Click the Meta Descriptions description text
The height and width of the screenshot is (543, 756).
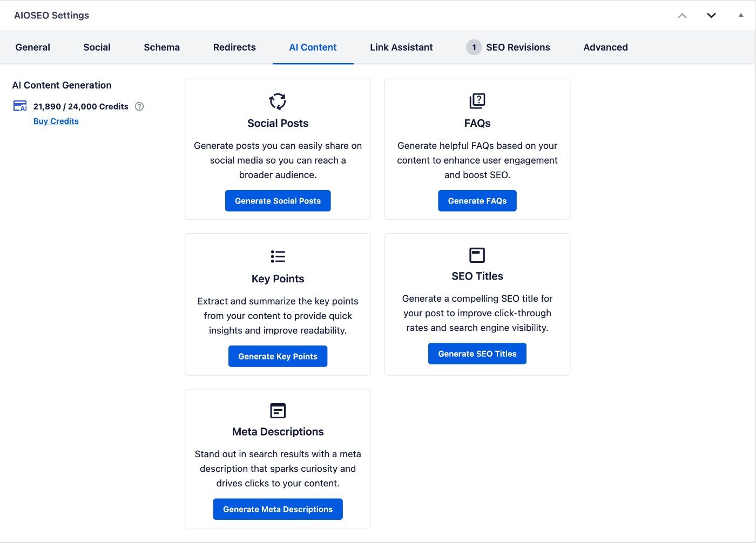(278, 469)
